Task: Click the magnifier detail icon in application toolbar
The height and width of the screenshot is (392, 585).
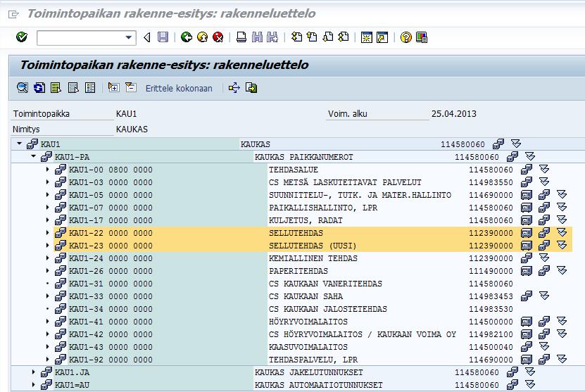Action: pyautogui.click(x=23, y=88)
